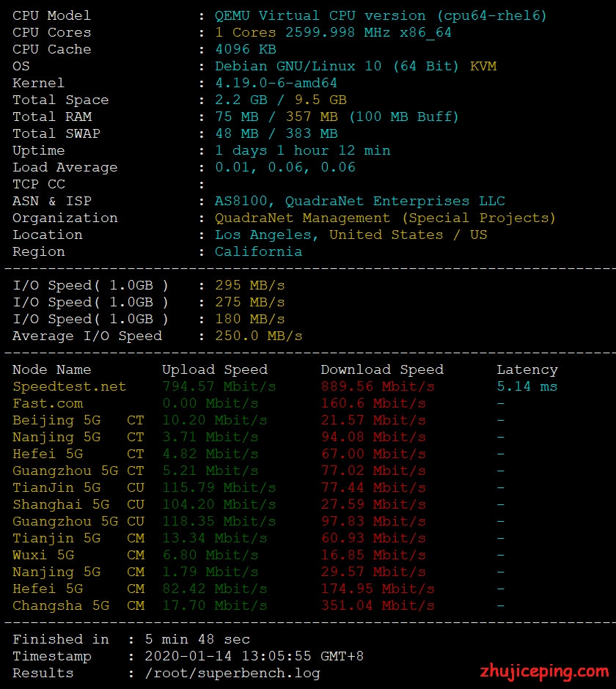Viewport: 616px width, 689px height.
Task: Select the 'Fast.com' node name
Action: click(48, 403)
